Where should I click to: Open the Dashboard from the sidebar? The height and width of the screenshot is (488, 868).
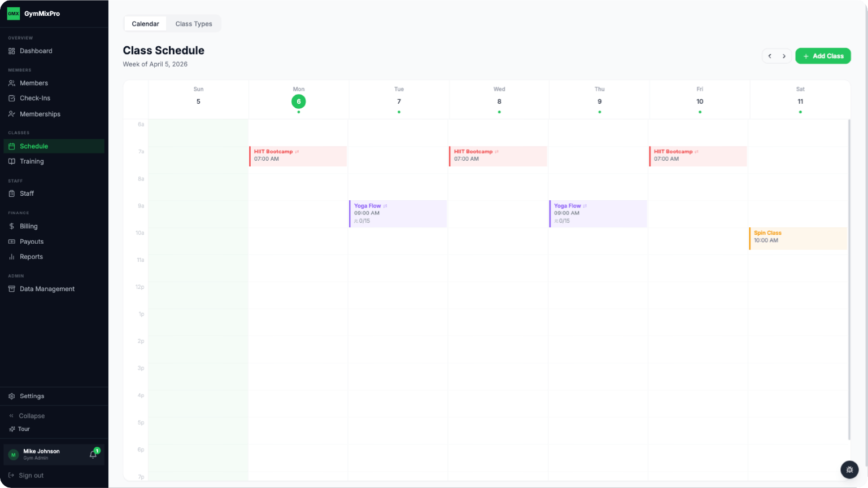click(36, 51)
